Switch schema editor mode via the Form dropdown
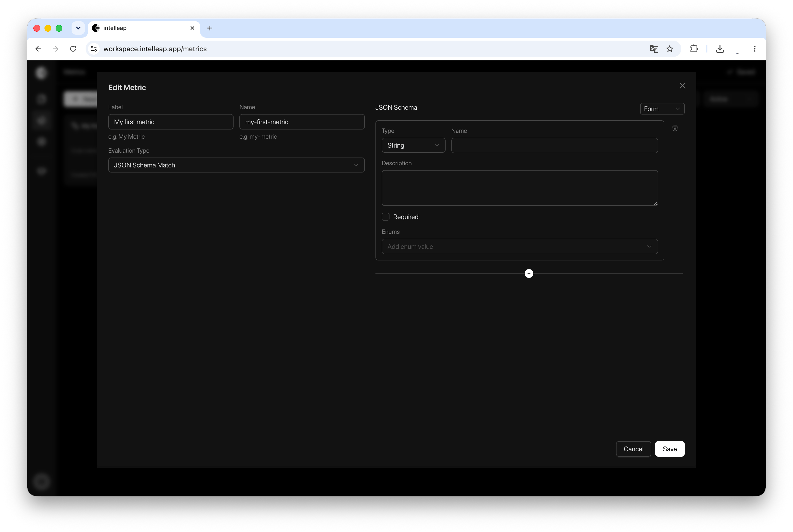The width and height of the screenshot is (793, 532). pos(662,109)
